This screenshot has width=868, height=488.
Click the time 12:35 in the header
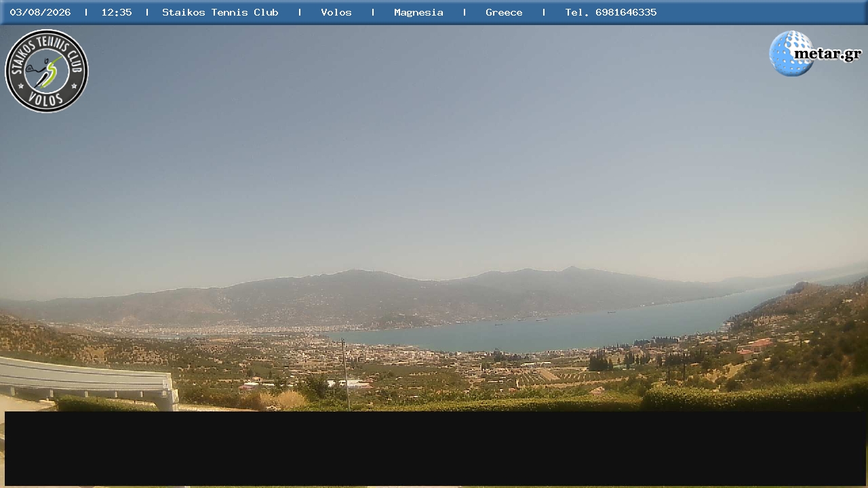pos(117,12)
